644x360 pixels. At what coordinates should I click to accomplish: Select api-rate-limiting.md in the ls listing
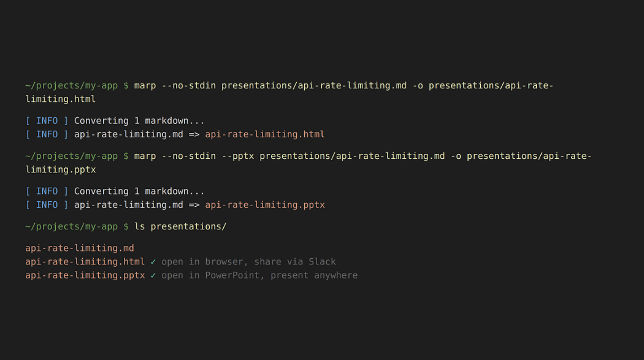[79, 248]
